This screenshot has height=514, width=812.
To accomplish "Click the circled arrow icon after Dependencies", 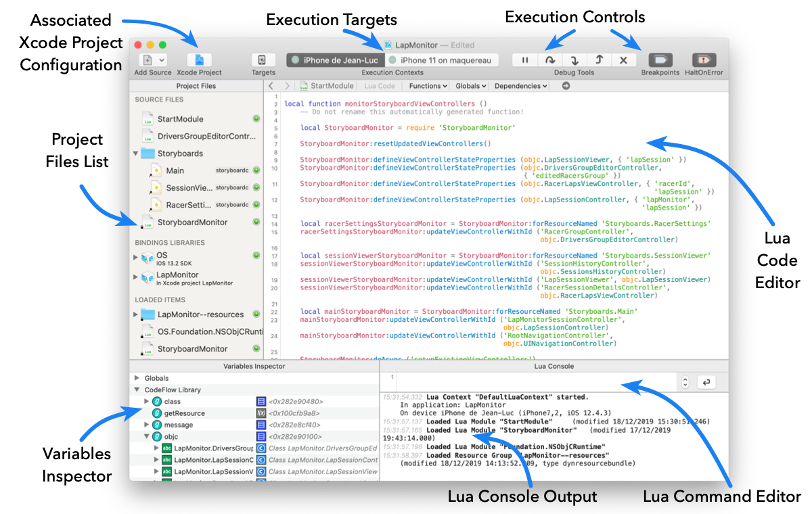I will pyautogui.click(x=566, y=86).
